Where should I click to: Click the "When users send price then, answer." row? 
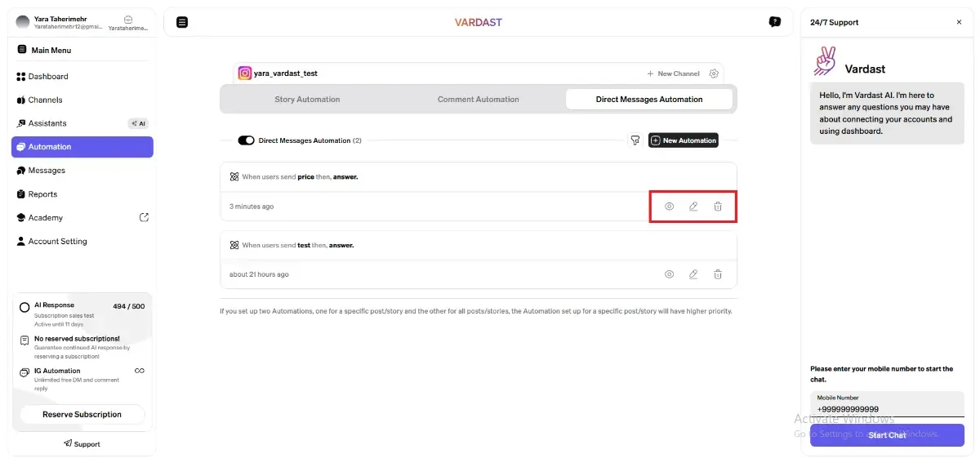[x=479, y=176]
